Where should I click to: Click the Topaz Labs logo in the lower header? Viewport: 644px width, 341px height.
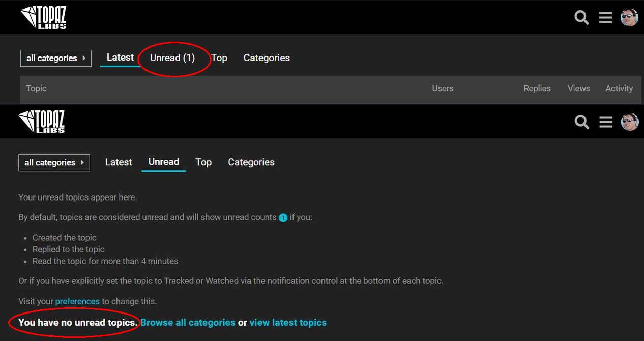42,122
